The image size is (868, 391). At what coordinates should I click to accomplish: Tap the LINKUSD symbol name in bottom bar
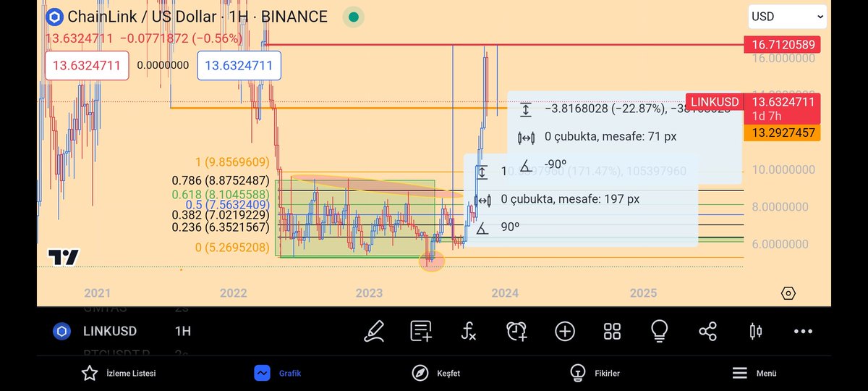click(x=110, y=332)
